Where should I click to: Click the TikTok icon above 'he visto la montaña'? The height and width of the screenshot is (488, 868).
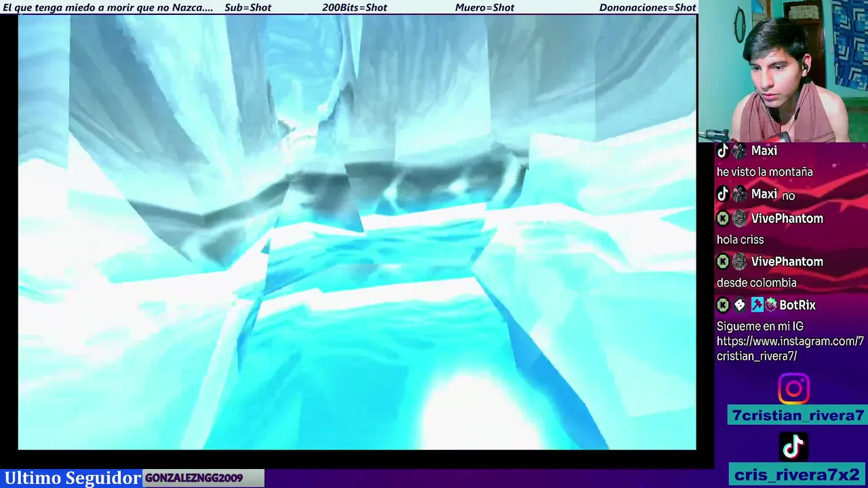pyautogui.click(x=723, y=151)
